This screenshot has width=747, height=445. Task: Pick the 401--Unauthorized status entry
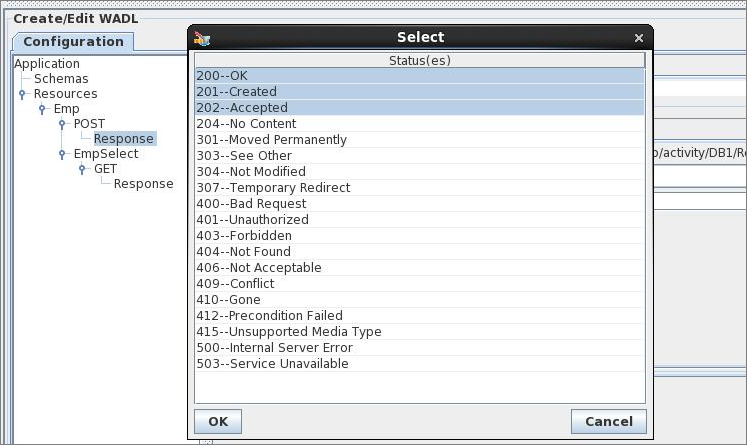[x=419, y=220]
